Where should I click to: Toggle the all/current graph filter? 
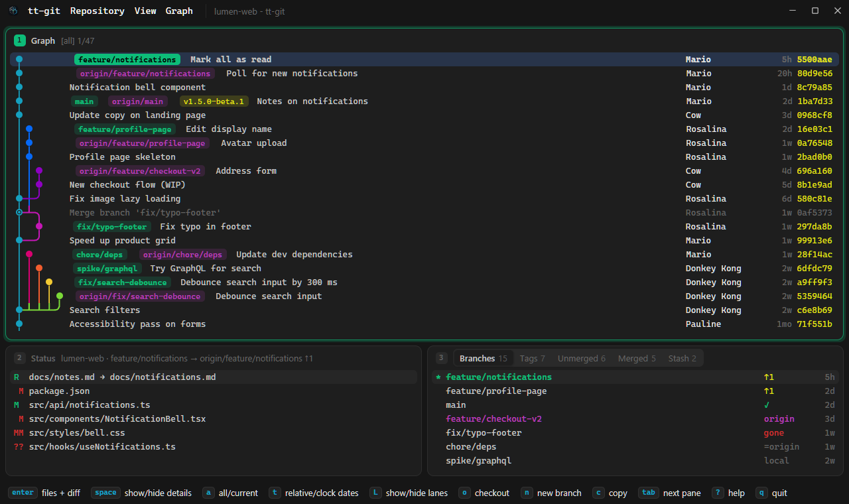click(x=230, y=493)
